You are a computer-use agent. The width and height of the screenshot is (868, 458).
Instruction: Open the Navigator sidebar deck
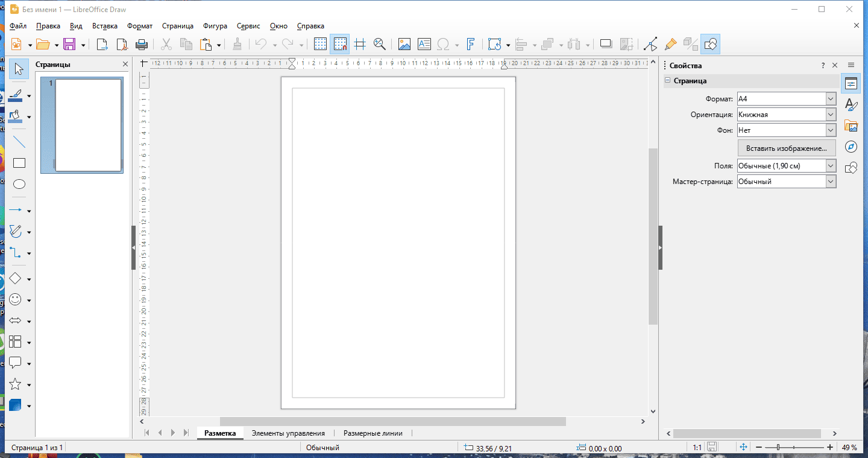(851, 147)
